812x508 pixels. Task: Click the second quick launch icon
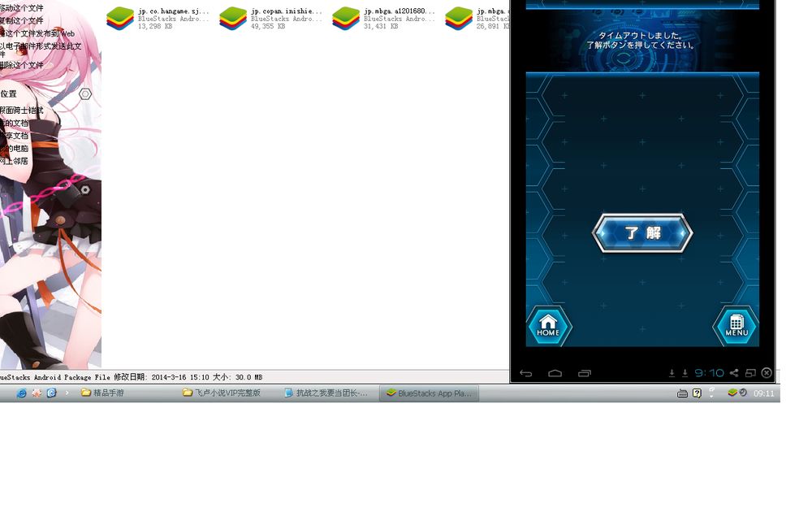(37, 393)
